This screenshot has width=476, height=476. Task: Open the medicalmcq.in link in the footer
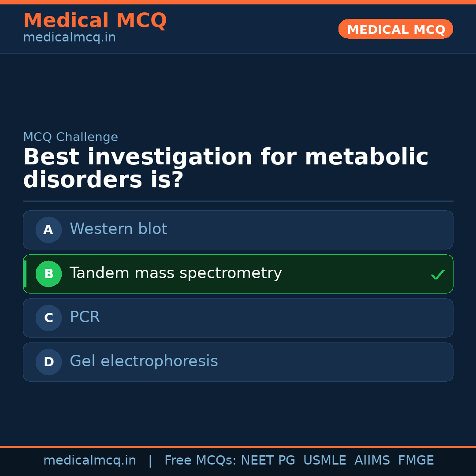[x=89, y=460]
